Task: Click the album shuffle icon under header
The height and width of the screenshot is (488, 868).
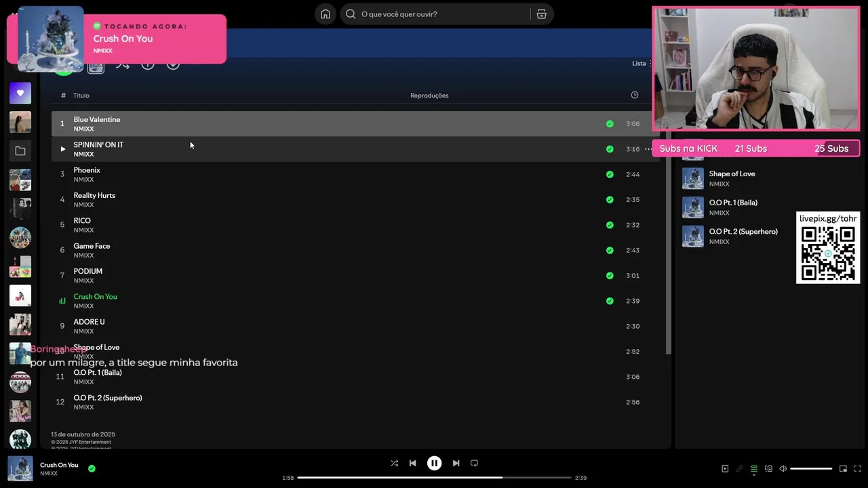Action: click(122, 65)
